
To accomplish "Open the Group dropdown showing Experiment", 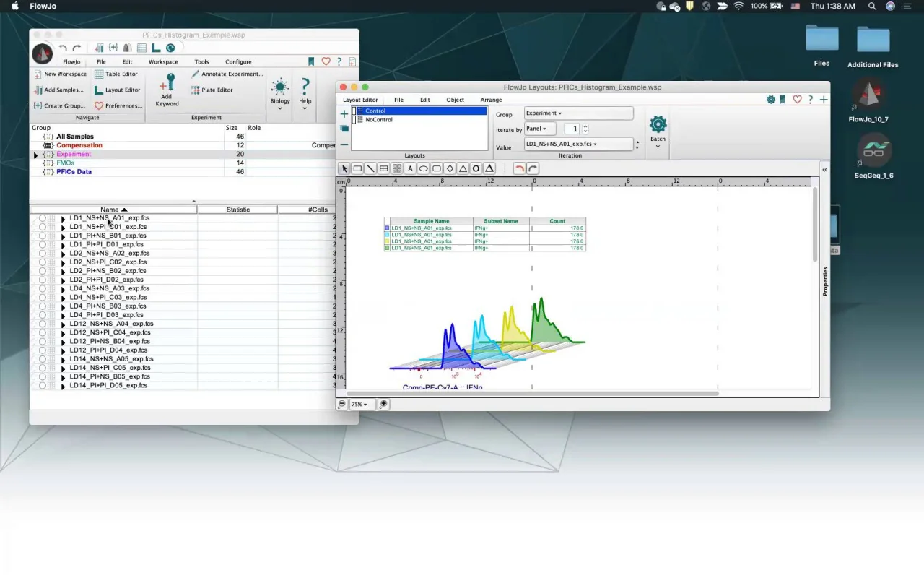I will pyautogui.click(x=578, y=113).
